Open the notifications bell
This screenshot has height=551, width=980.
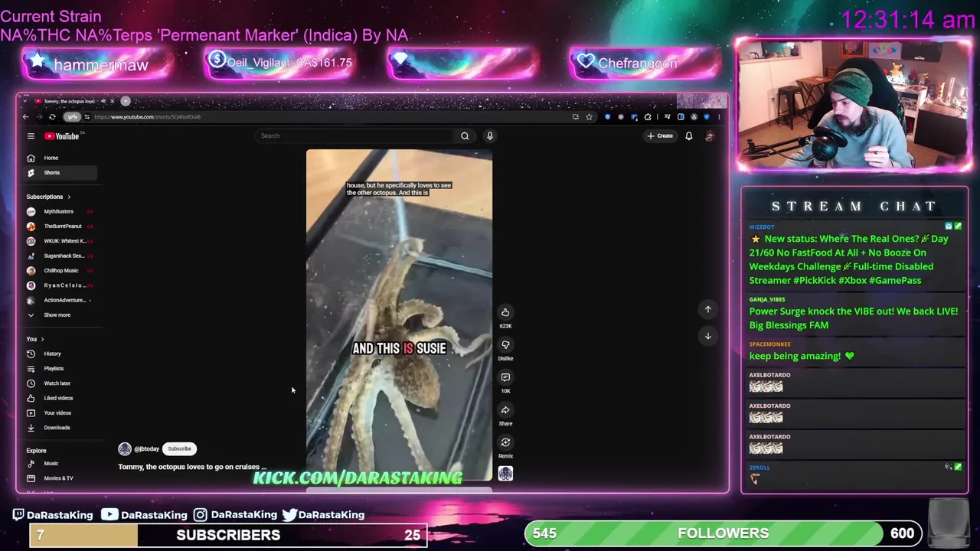point(688,136)
